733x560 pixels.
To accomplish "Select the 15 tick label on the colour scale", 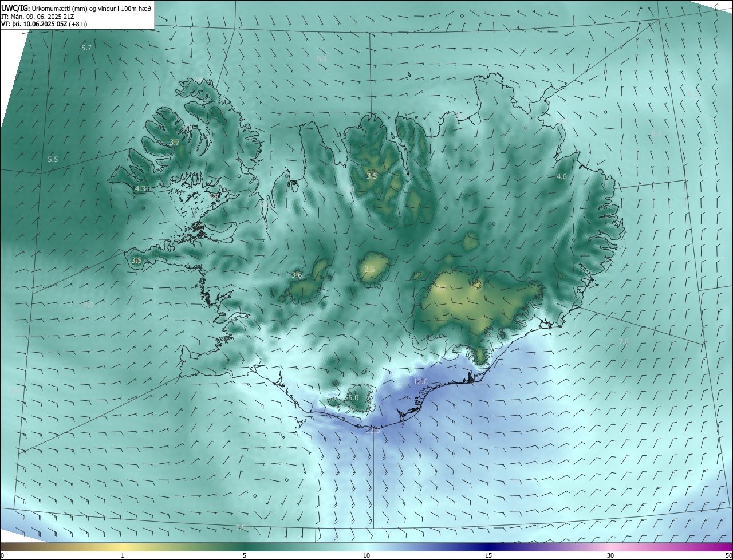I will [x=488, y=555].
